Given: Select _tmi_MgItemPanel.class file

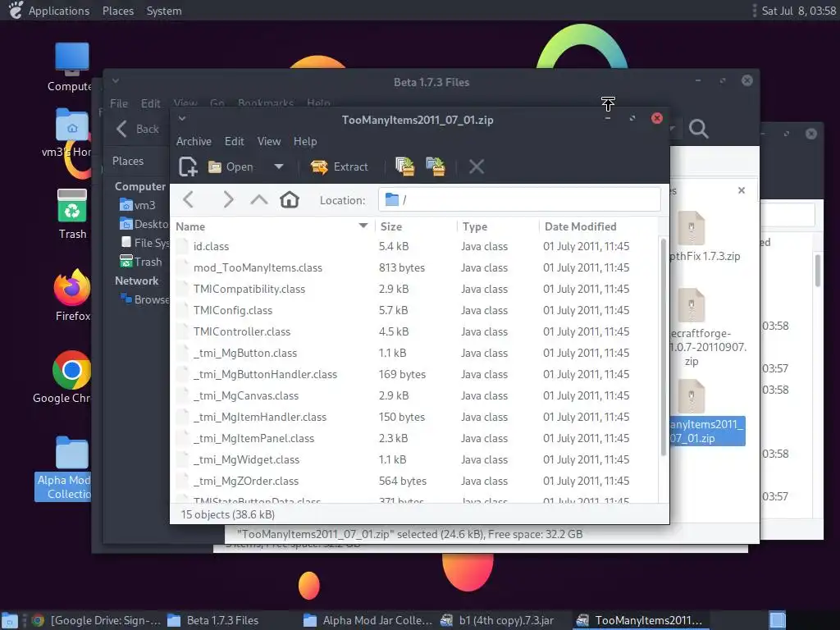Looking at the screenshot, I should (414, 438).
